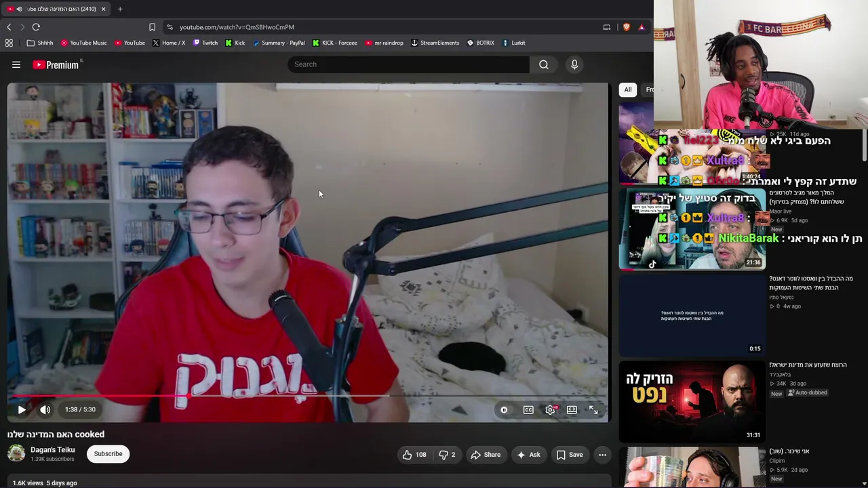Viewport: 868px width, 488px height.
Task: Click the magnifier search button
Action: click(544, 64)
